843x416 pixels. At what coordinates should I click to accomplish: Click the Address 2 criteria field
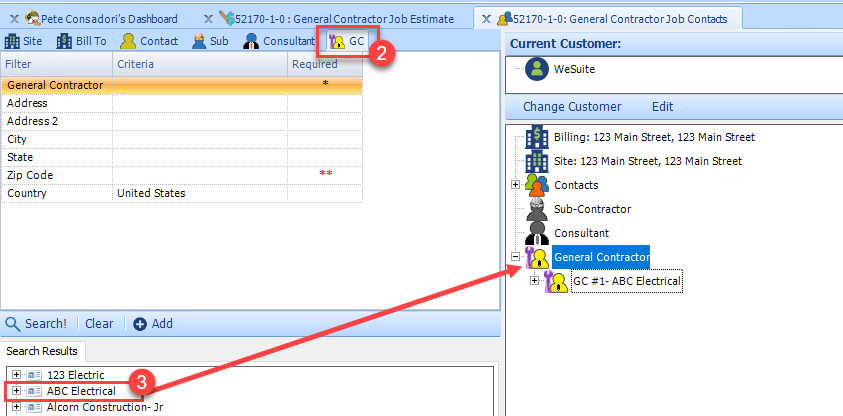click(200, 121)
